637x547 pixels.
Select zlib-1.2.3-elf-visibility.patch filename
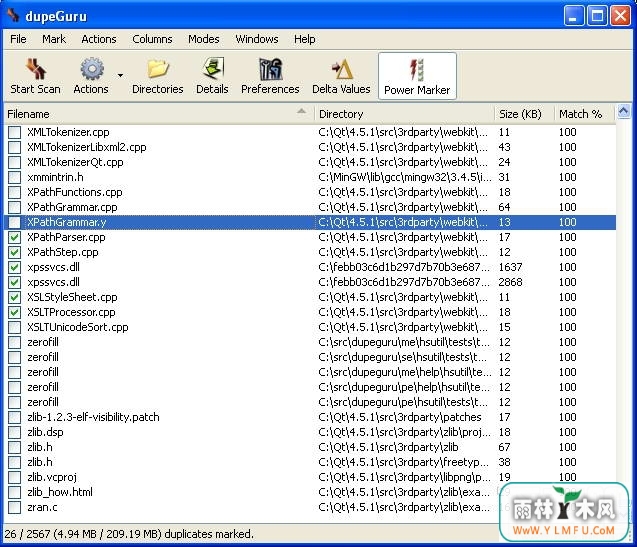tap(93, 417)
